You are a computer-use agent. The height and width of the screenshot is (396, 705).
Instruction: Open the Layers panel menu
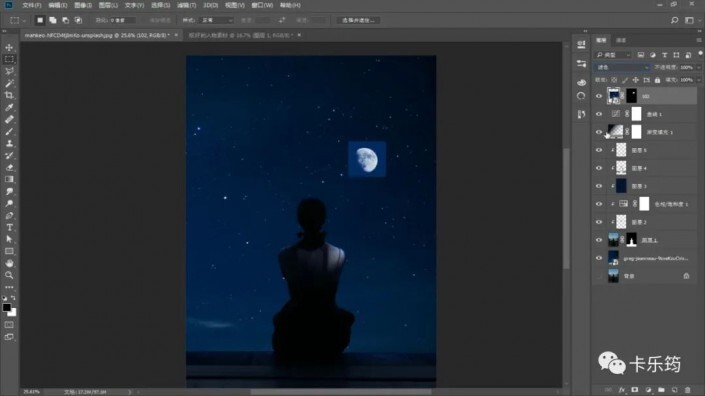click(x=699, y=40)
